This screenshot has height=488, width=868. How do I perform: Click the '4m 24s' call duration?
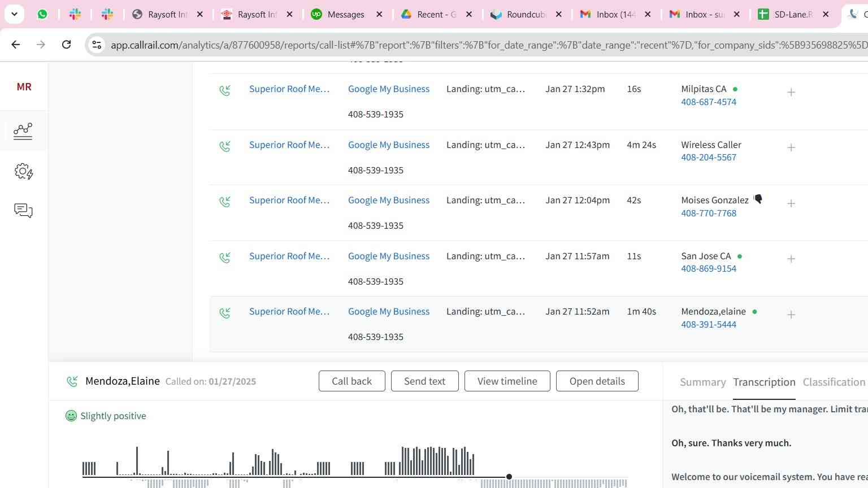point(641,145)
